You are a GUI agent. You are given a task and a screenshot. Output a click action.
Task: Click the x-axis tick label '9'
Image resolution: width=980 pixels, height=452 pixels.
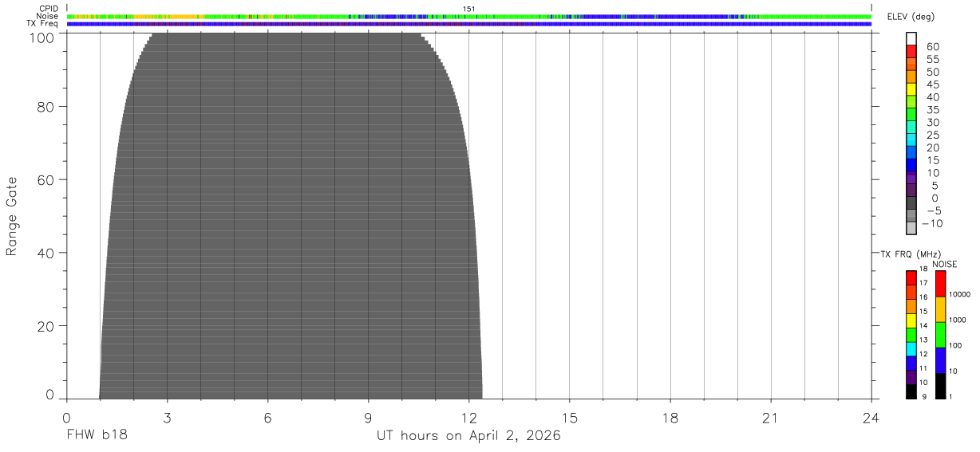(368, 418)
